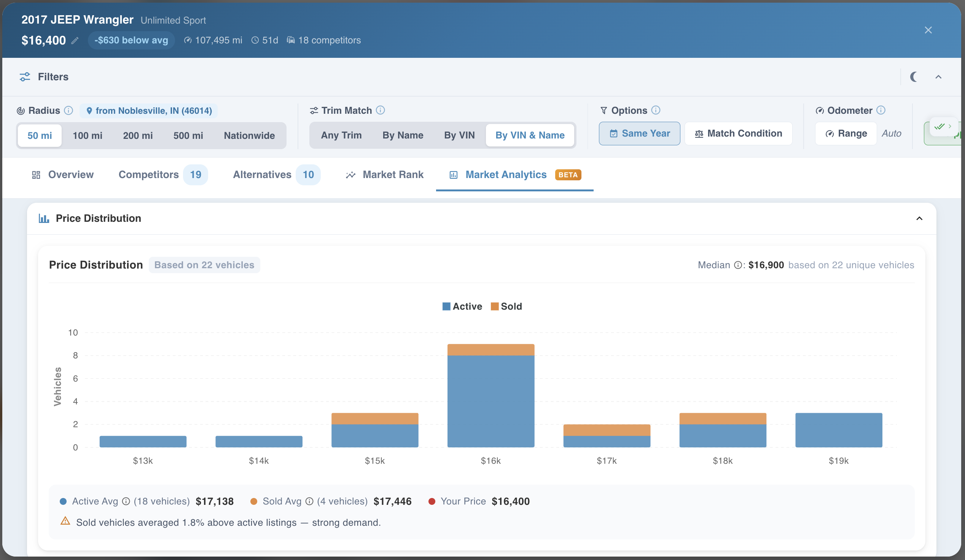Choose By Name trim match

click(x=403, y=135)
